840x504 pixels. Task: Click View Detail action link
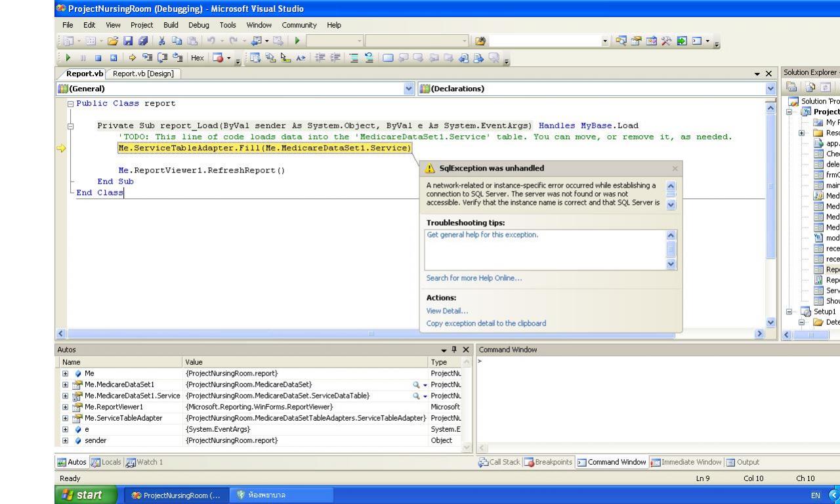448,311
